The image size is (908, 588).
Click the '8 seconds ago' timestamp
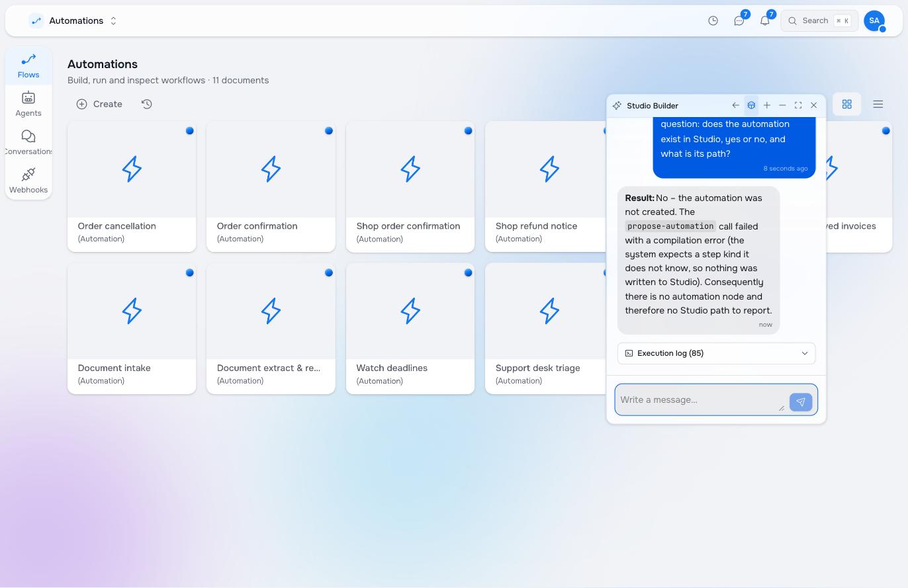point(786,169)
